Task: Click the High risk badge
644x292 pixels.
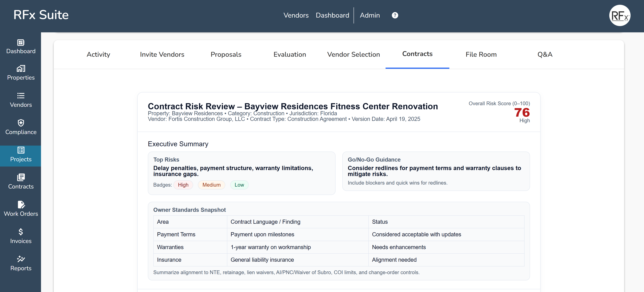Action: (183, 185)
